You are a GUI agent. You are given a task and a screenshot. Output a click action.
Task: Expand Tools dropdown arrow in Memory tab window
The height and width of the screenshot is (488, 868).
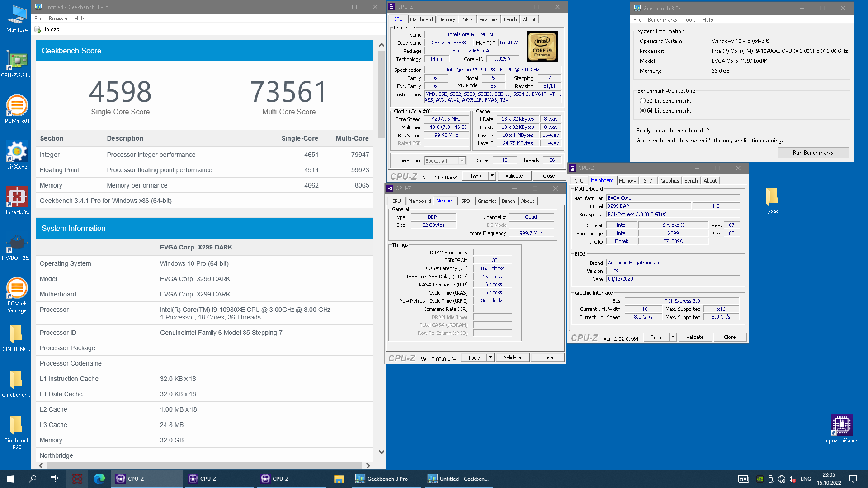click(490, 357)
